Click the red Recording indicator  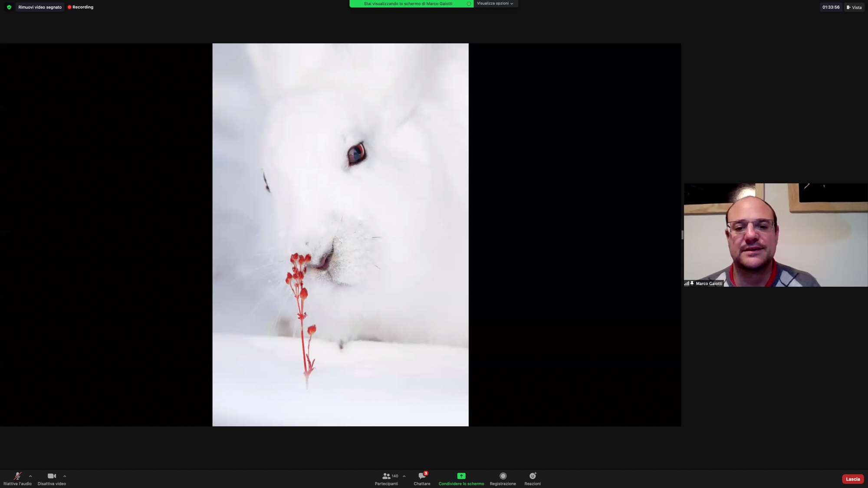(x=81, y=7)
